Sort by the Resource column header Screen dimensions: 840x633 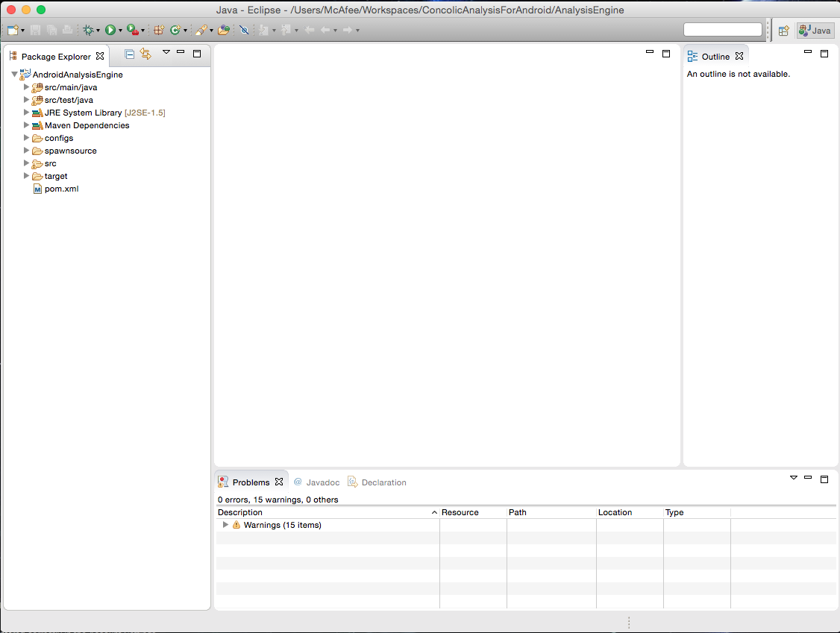click(x=473, y=512)
